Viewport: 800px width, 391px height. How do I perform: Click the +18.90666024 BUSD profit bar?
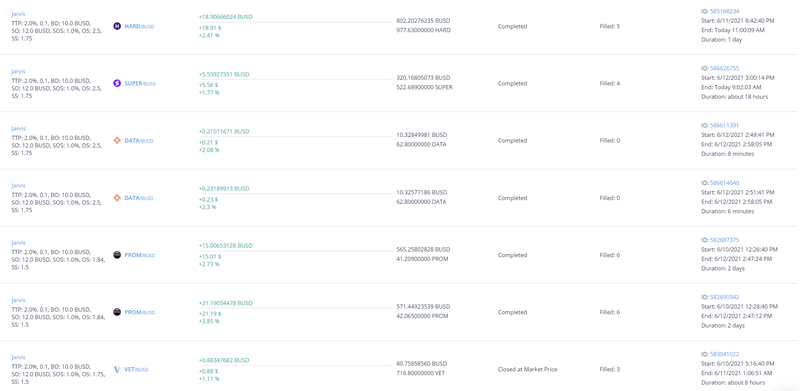tap(295, 22)
